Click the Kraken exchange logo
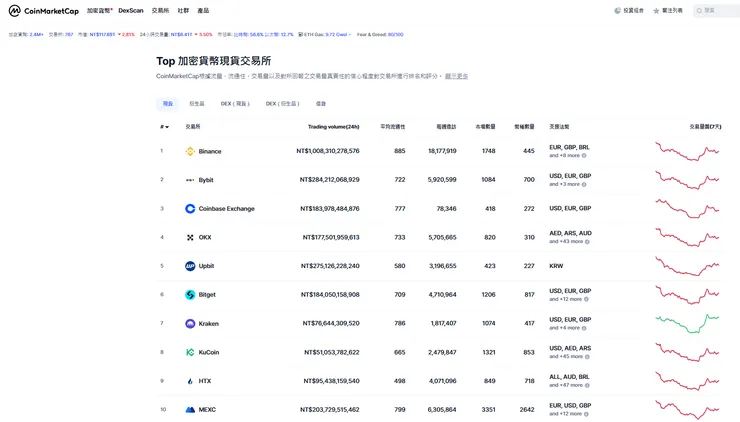 (x=190, y=323)
